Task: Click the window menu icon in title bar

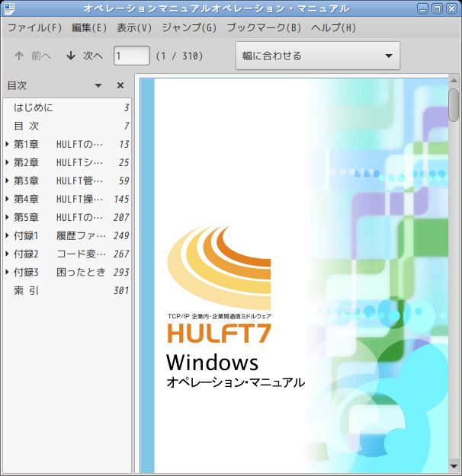Action: tap(9, 8)
